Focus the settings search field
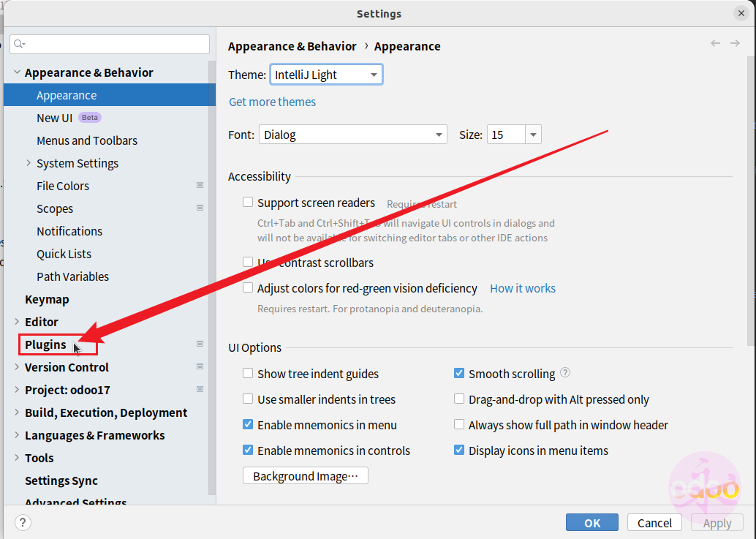This screenshot has height=539, width=756. (110, 45)
